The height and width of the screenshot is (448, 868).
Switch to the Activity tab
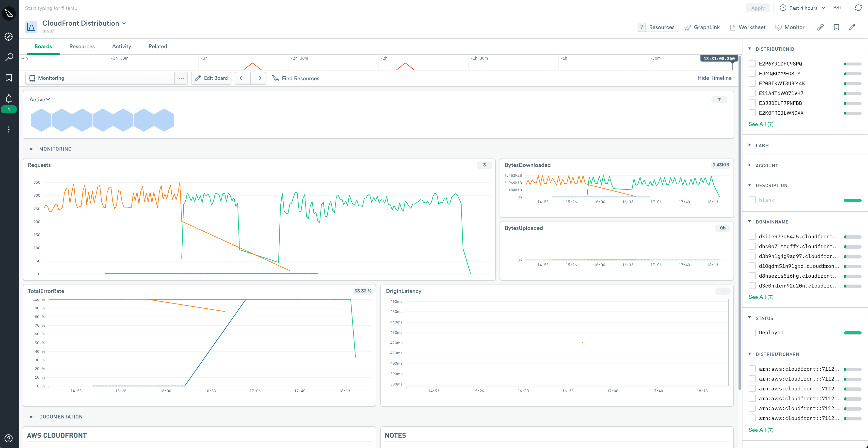pyautogui.click(x=122, y=47)
